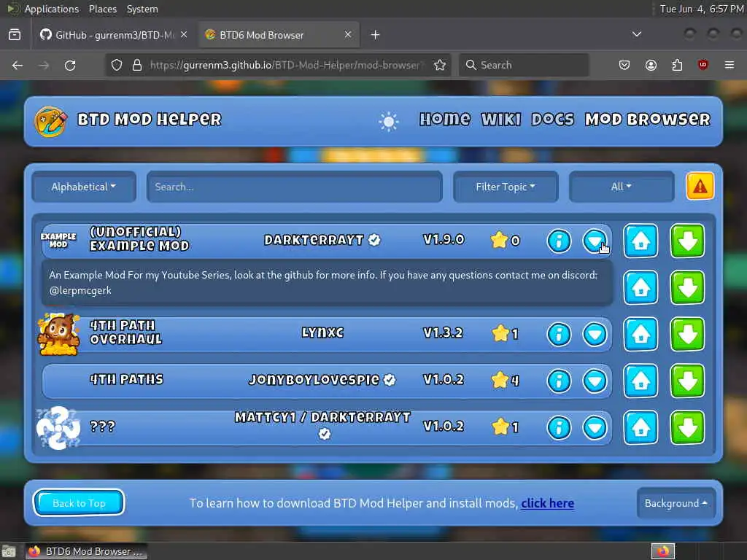Open the Places menu

tap(102, 9)
